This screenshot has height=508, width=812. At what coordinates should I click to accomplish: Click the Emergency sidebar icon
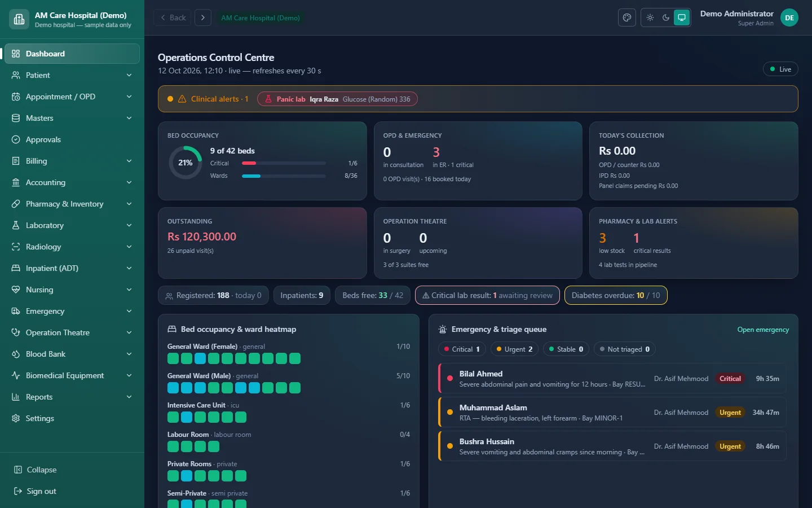(16, 311)
